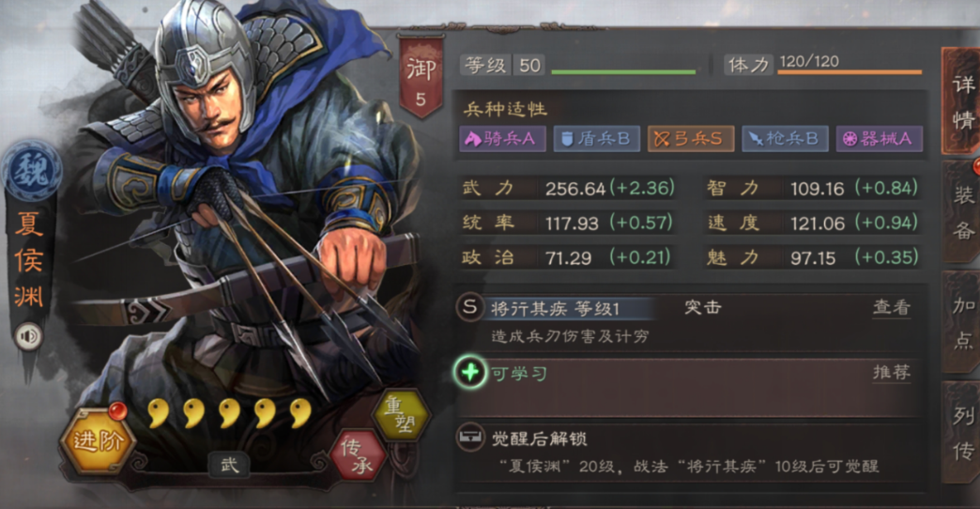Open the locked awakening skill icon
Image resolution: width=980 pixels, height=509 pixels.
[470, 439]
